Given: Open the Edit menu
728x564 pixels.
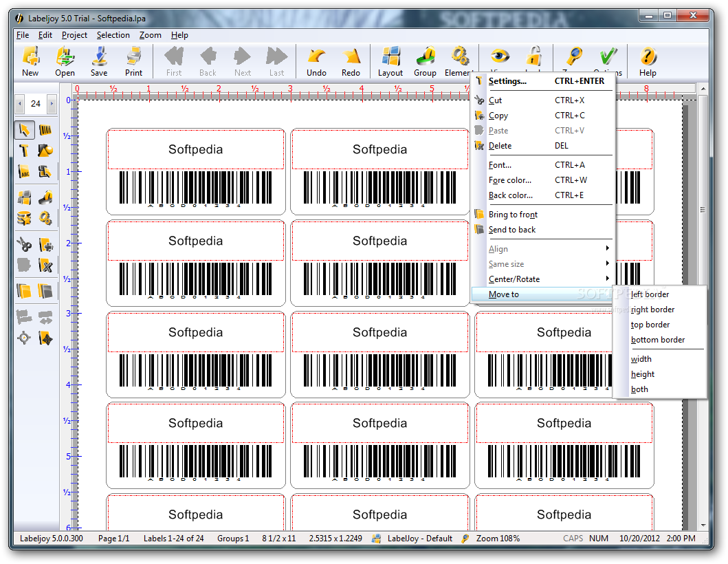Looking at the screenshot, I should [x=45, y=35].
